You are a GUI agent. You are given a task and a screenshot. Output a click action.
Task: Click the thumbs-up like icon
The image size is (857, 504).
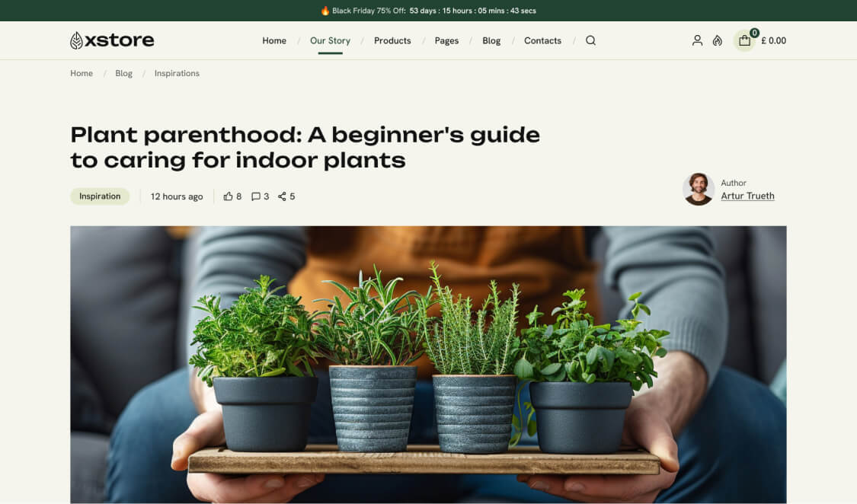[228, 196]
